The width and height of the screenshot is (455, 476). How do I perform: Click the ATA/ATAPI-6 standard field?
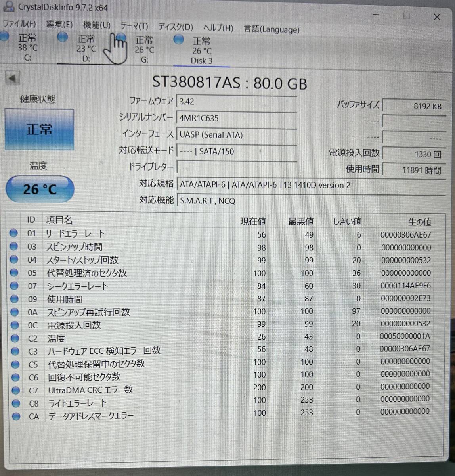(311, 185)
